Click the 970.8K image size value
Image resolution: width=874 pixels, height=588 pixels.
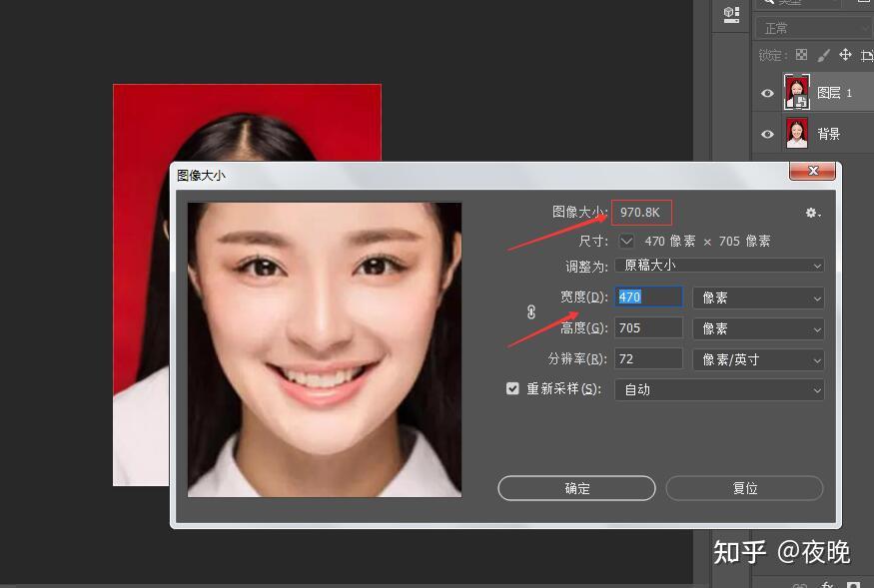pos(640,213)
